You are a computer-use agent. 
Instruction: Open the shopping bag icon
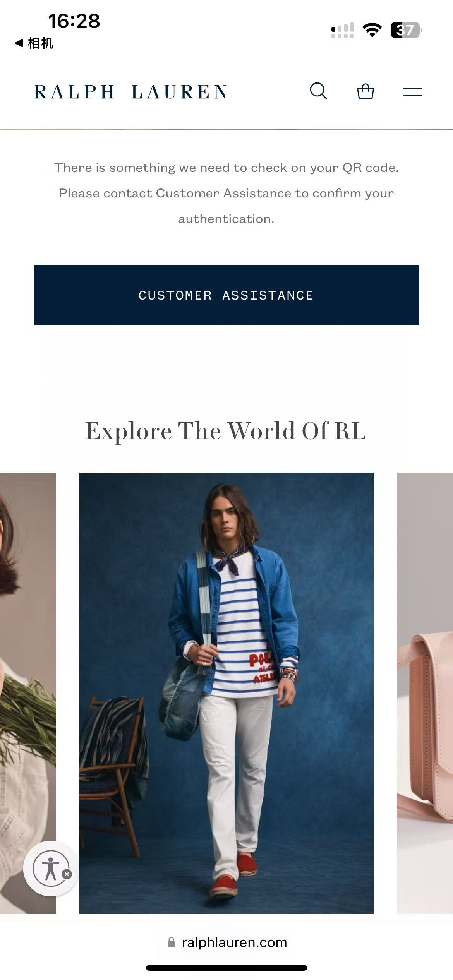tap(365, 91)
